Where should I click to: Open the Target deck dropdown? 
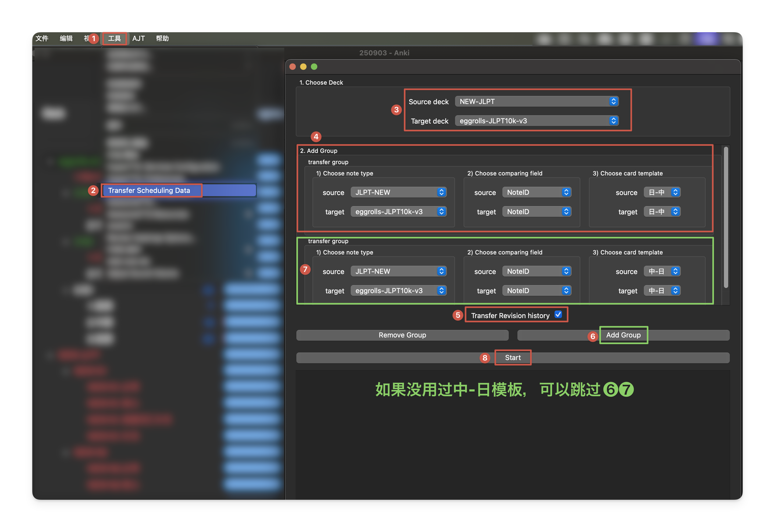tap(536, 121)
